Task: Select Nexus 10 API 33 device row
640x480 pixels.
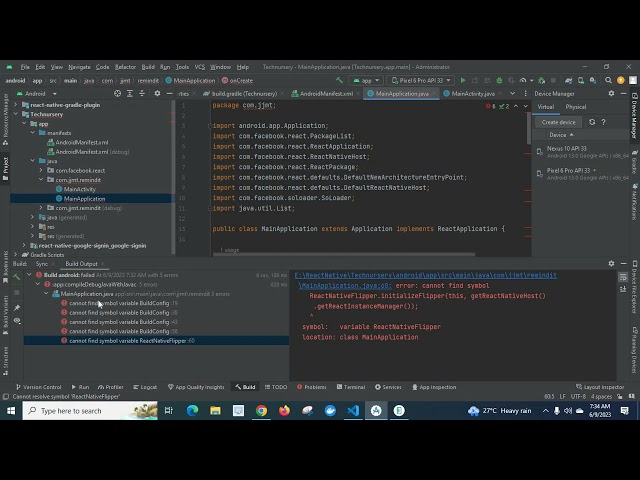Action: (582, 152)
